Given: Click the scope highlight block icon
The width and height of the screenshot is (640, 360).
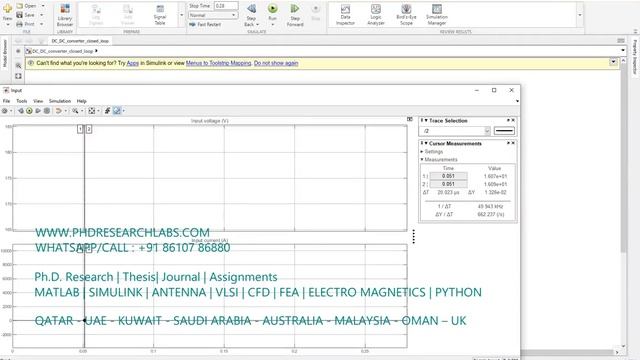Looking at the screenshot, I should pyautogui.click(x=59, y=111).
